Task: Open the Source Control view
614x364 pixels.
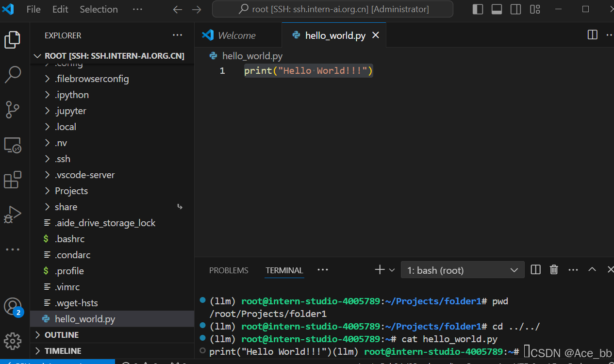Action: coord(13,110)
